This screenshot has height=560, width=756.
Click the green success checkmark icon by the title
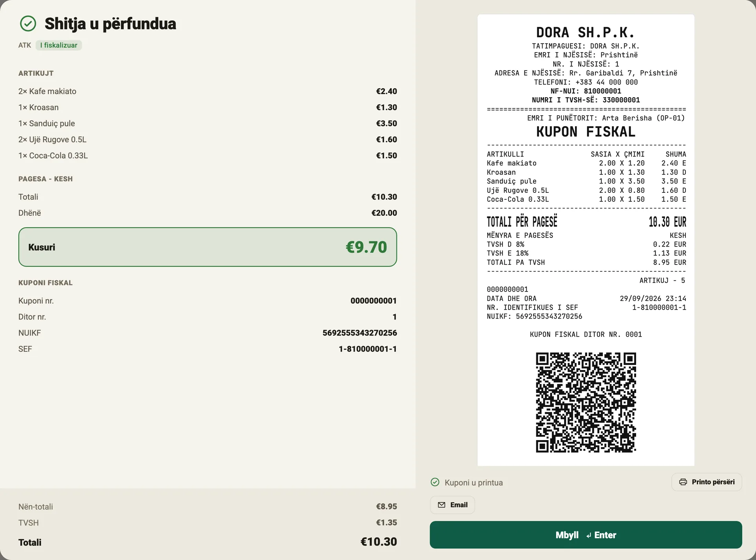28,24
